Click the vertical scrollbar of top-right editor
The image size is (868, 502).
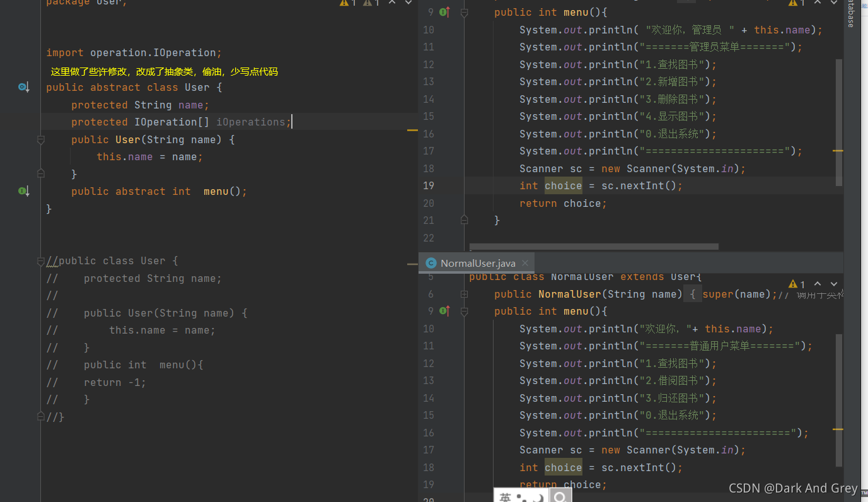pyautogui.click(x=839, y=123)
